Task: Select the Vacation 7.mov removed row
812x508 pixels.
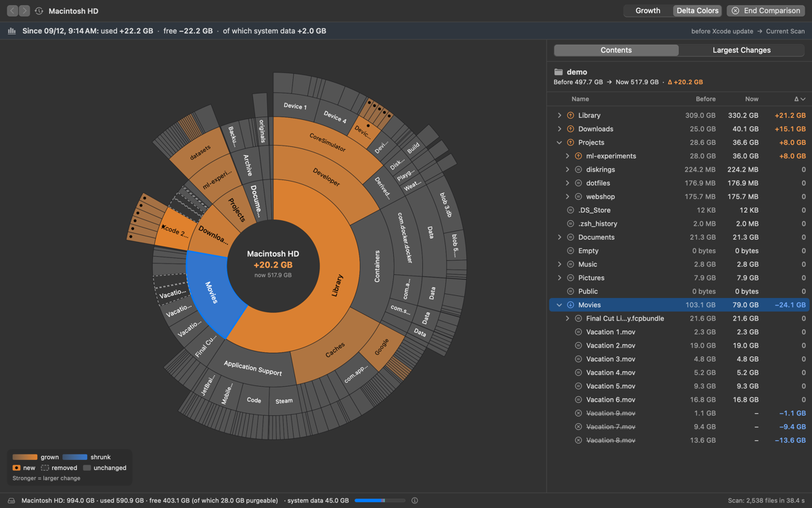Action: (x=679, y=427)
